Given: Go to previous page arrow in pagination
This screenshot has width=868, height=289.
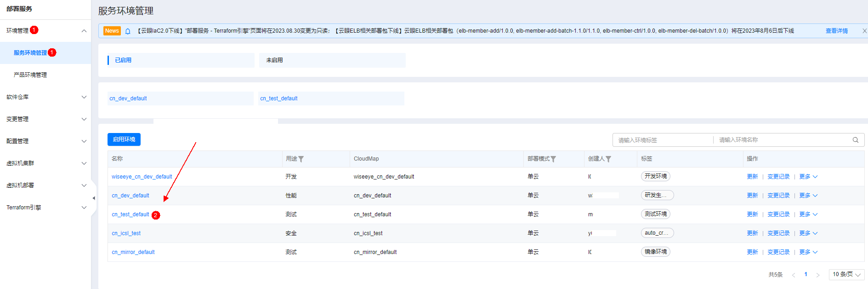Looking at the screenshot, I should pyautogui.click(x=794, y=275).
